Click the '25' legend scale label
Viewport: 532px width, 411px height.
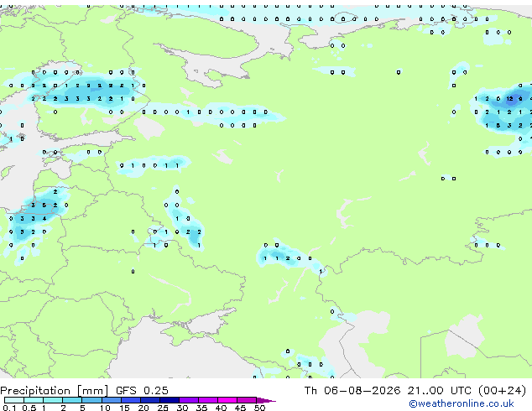(163, 408)
